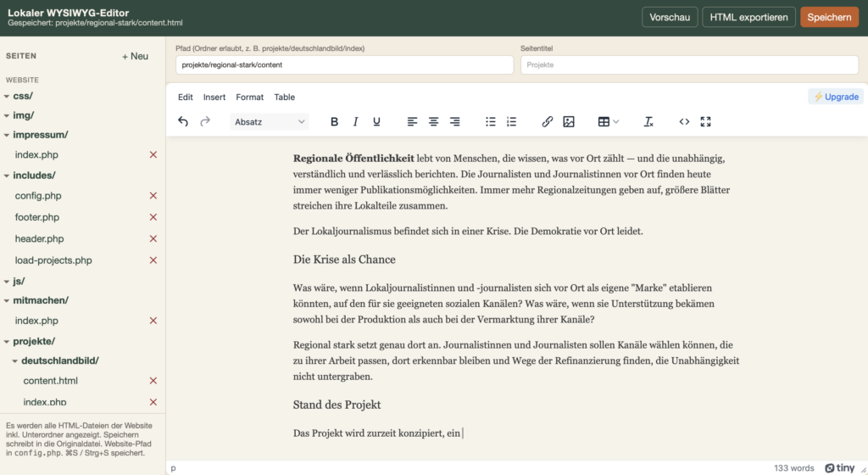The width and height of the screenshot is (868, 475).
Task: Delete deutschlandbild content.html with the X
Action: (x=153, y=381)
